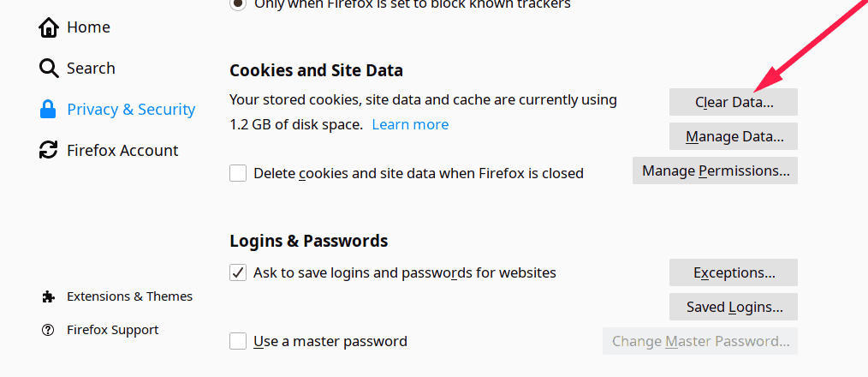Click the Privacy & Security lock icon
The image size is (868, 377).
pyautogui.click(x=49, y=110)
